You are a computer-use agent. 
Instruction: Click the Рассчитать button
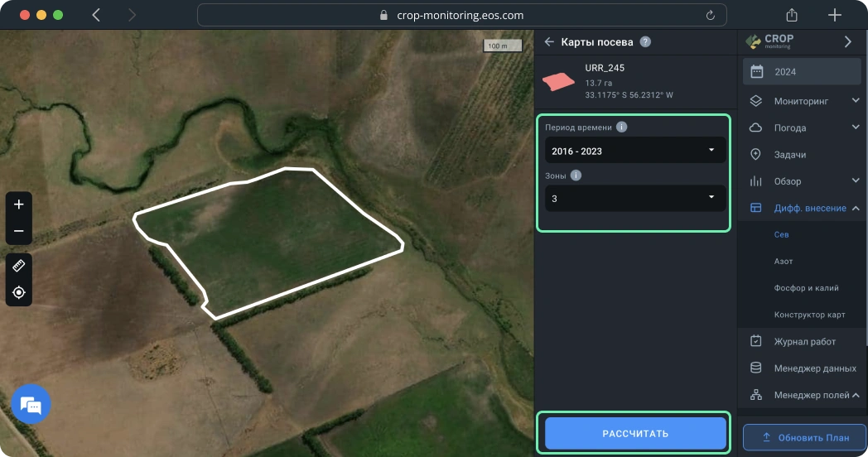[x=634, y=434]
